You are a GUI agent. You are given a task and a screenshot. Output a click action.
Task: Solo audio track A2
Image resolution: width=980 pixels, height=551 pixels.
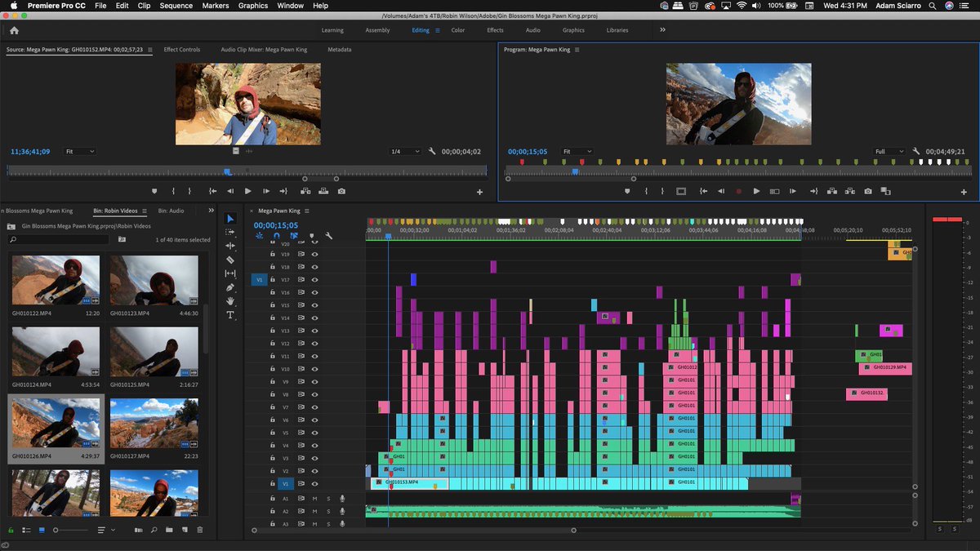tap(329, 511)
